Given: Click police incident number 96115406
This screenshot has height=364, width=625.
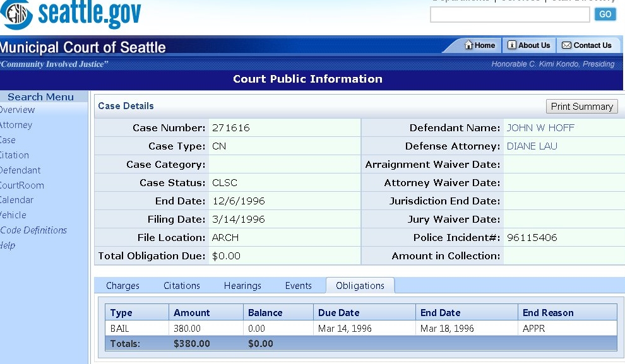Looking at the screenshot, I should (x=532, y=238).
